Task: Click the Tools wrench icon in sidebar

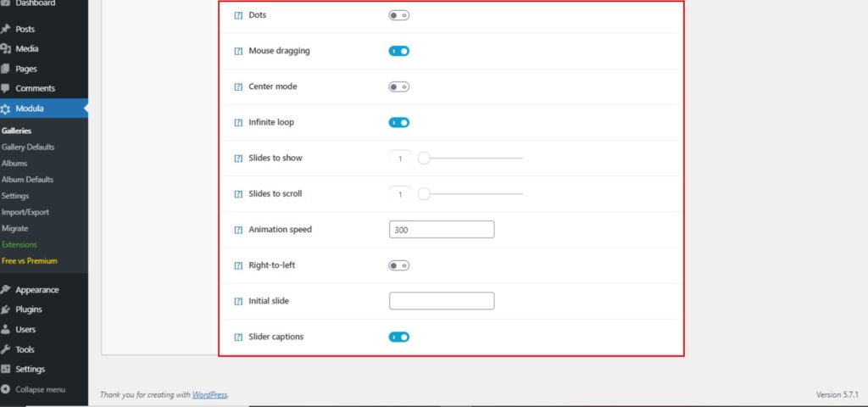Action: tap(6, 349)
